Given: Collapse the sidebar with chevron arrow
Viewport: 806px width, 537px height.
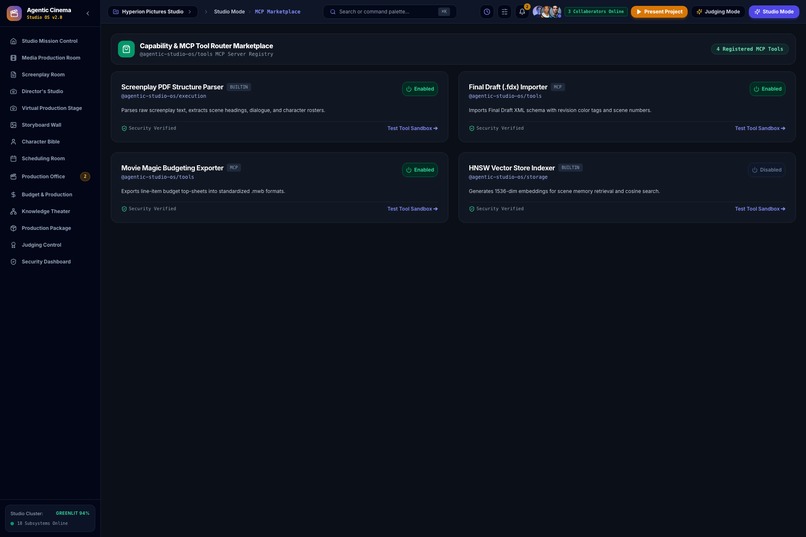Looking at the screenshot, I should pos(87,13).
